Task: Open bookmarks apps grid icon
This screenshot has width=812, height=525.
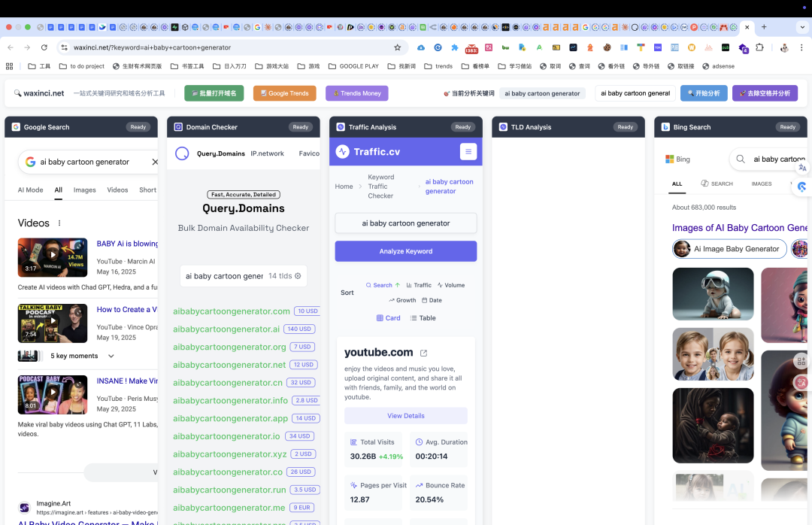Action: pos(9,66)
